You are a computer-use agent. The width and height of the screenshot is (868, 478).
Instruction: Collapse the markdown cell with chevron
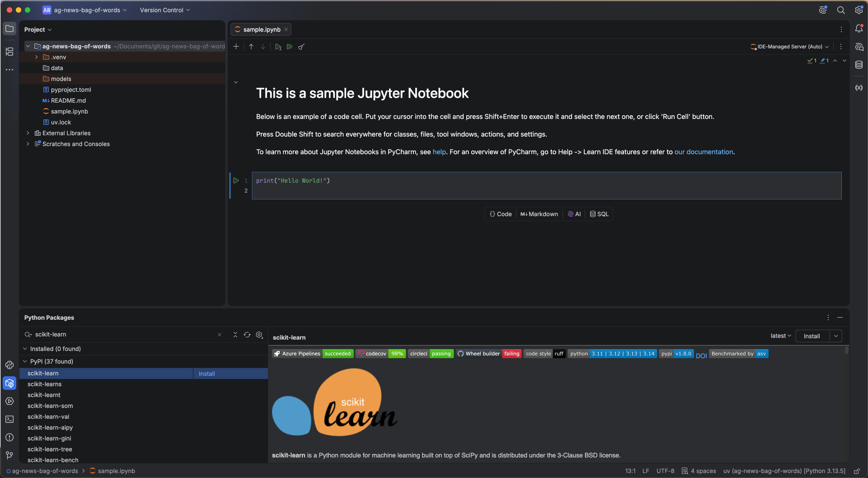pyautogui.click(x=236, y=82)
